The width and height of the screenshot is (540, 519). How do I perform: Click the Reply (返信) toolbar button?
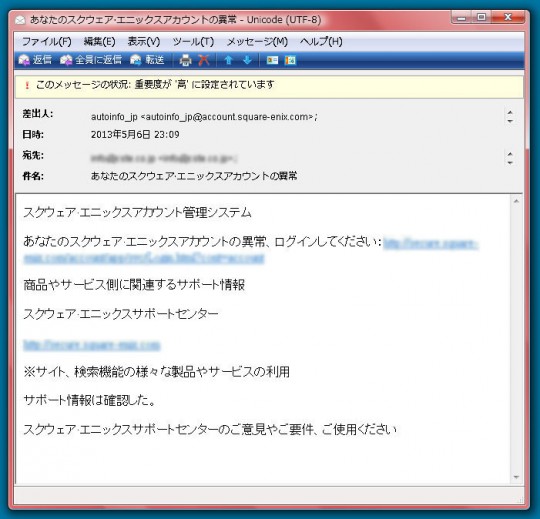[35, 60]
